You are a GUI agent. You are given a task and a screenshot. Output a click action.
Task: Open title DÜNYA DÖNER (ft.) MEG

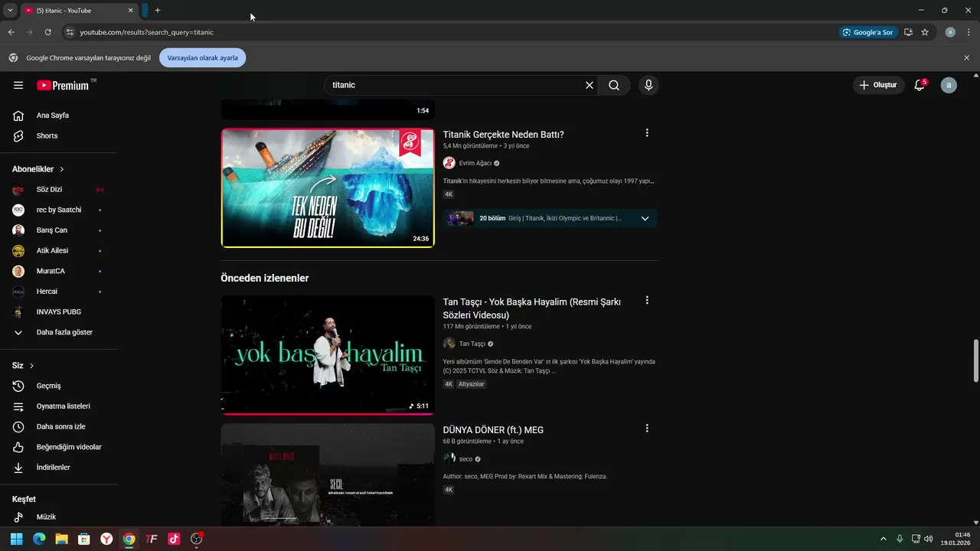click(493, 430)
